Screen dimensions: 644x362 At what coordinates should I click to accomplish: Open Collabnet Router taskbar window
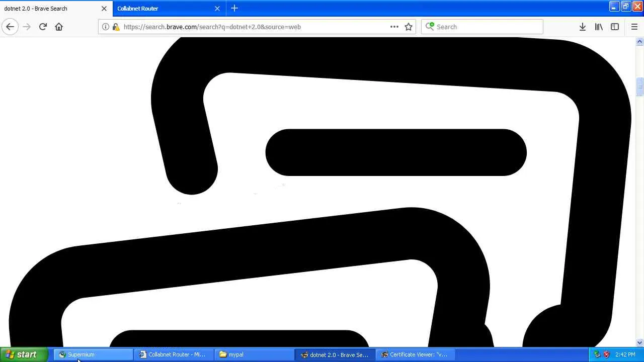174,354
